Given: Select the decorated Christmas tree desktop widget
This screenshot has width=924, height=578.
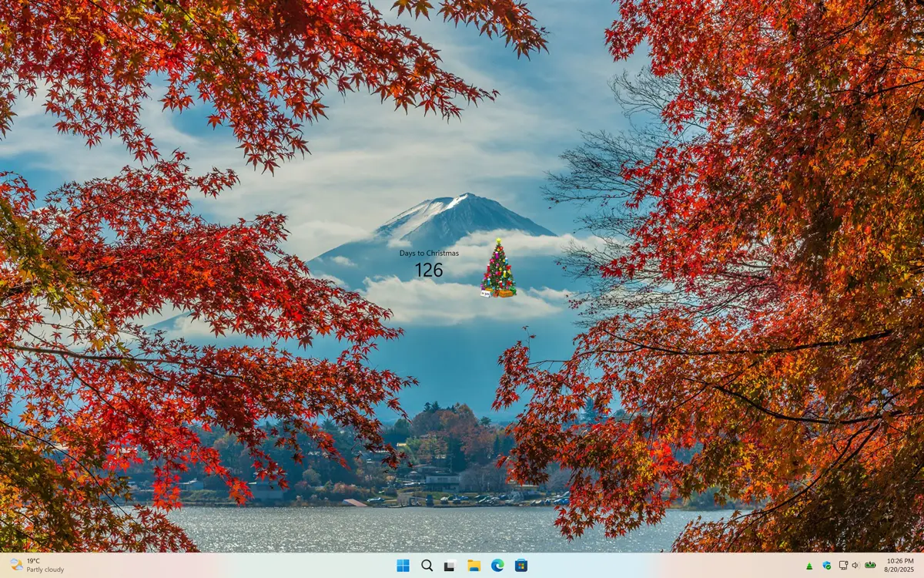Looking at the screenshot, I should tap(498, 270).
